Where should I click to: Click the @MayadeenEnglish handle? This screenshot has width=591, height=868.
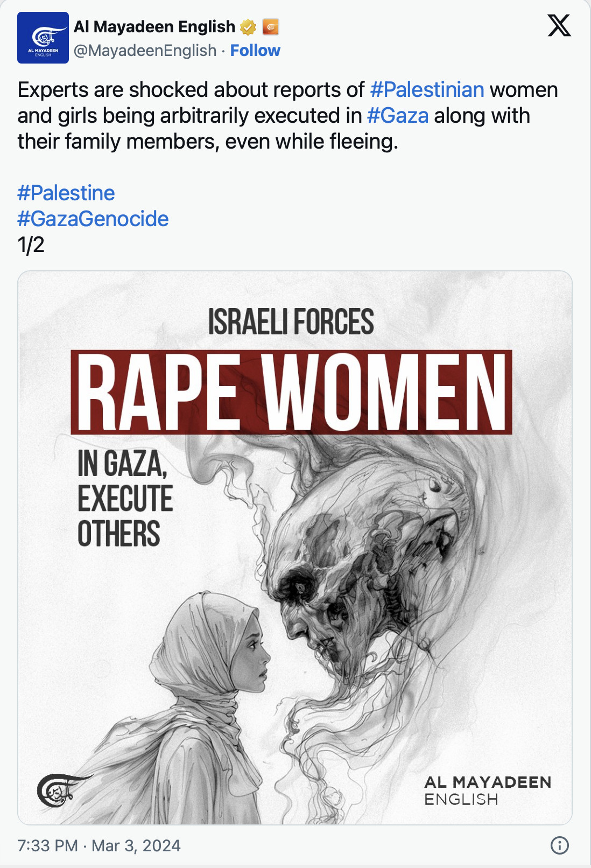point(145,51)
